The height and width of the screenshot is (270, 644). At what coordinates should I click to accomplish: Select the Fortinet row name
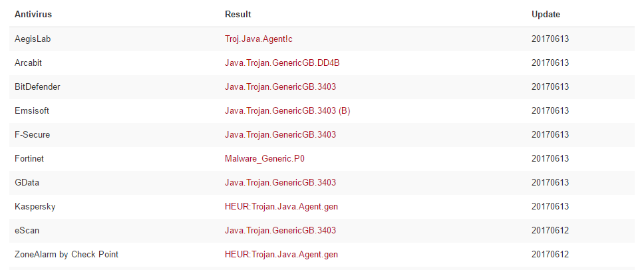pyautogui.click(x=29, y=158)
